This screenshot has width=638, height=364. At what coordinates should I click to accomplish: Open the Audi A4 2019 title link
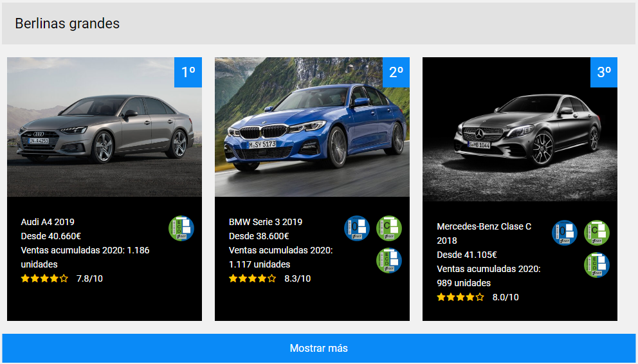click(48, 222)
